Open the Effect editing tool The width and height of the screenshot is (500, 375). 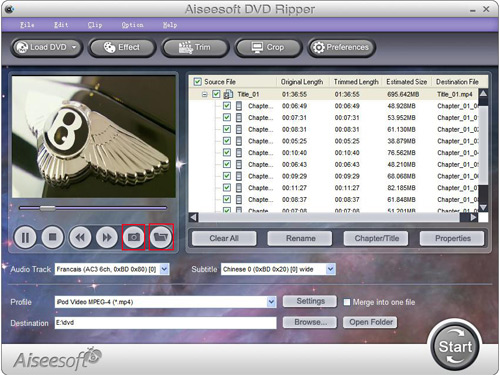click(122, 47)
